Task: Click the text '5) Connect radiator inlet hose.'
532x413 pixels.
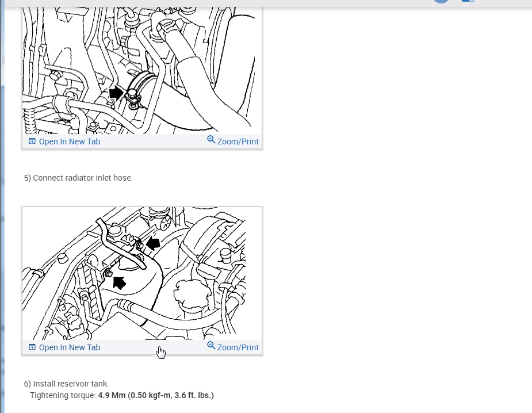Action: (78, 178)
